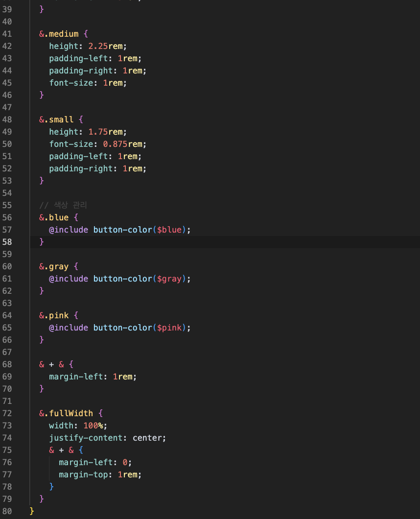Click 'margin-left: 1rem;' on line 69
The height and width of the screenshot is (519, 420).
coord(93,377)
